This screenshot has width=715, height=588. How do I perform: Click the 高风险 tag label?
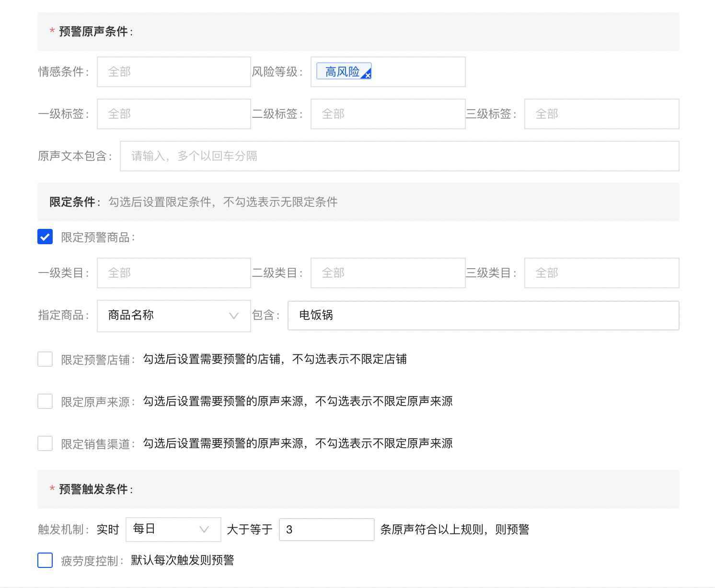pyautogui.click(x=343, y=72)
